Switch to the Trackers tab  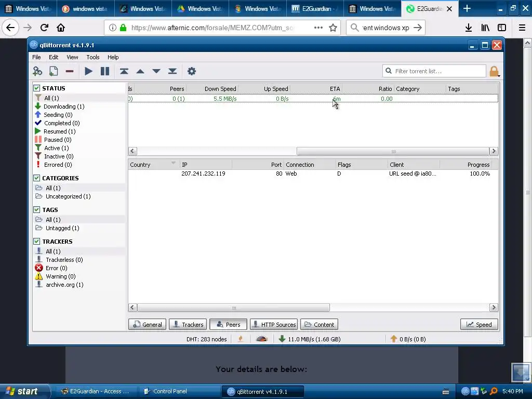click(x=188, y=324)
